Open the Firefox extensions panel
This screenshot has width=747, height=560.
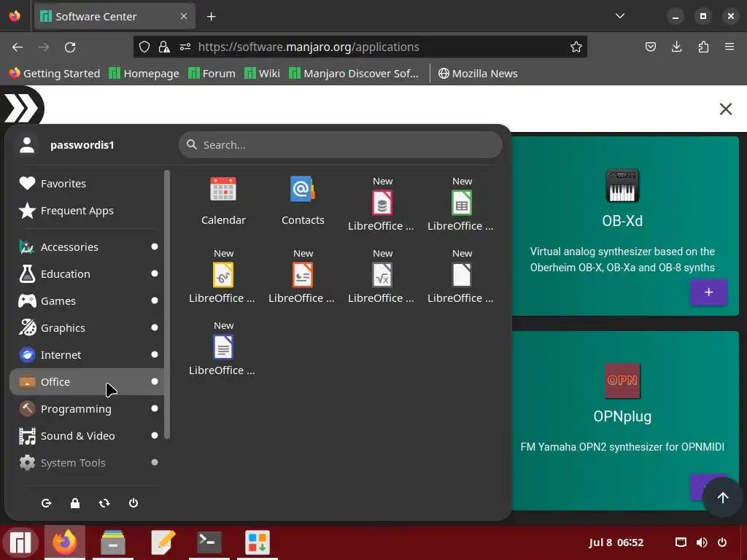click(x=703, y=47)
